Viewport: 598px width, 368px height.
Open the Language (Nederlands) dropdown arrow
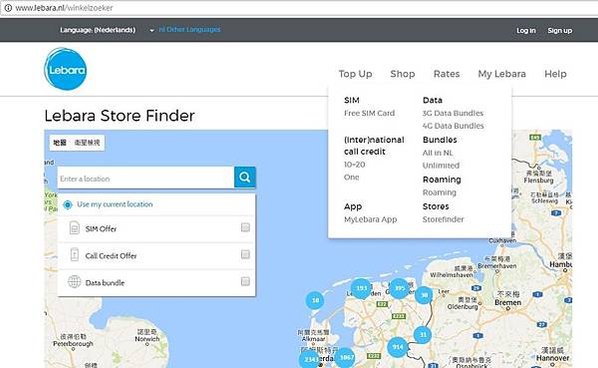pos(151,31)
